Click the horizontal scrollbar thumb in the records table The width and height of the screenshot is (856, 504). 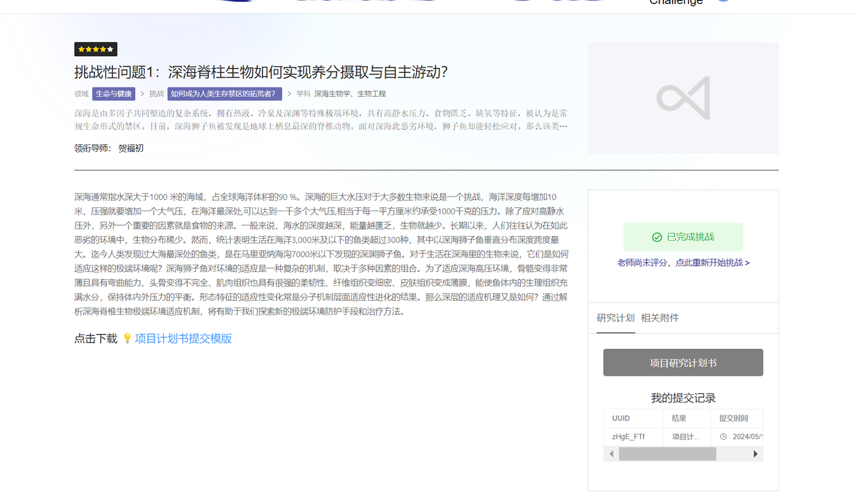coord(667,454)
